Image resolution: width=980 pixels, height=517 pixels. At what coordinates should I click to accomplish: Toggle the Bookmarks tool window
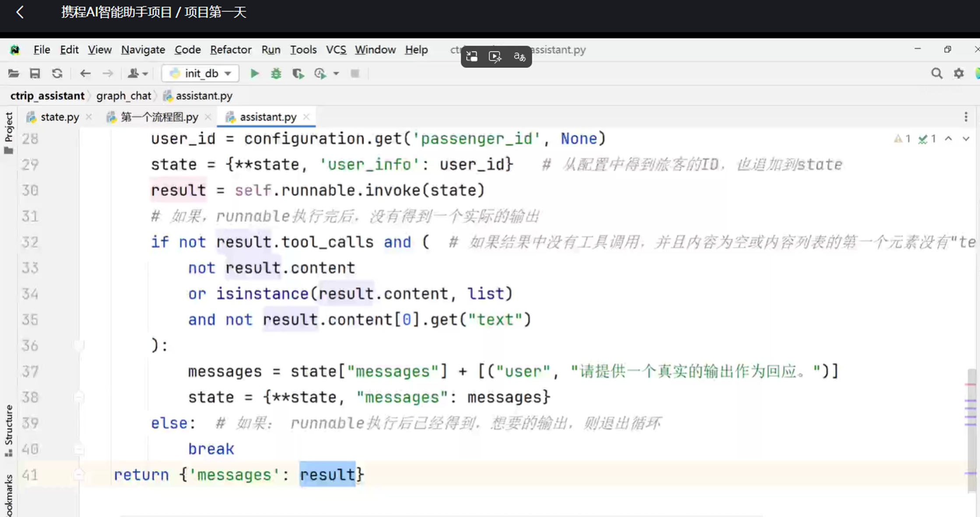point(8,496)
